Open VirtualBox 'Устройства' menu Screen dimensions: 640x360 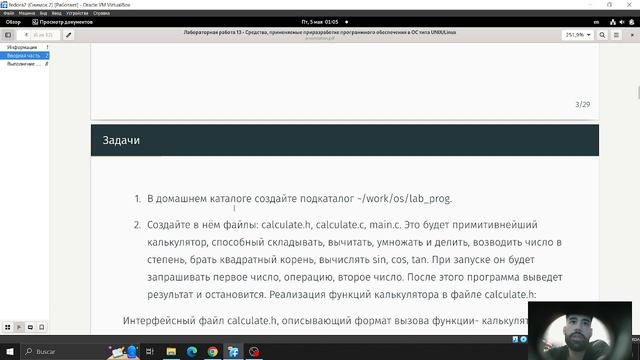pos(77,13)
